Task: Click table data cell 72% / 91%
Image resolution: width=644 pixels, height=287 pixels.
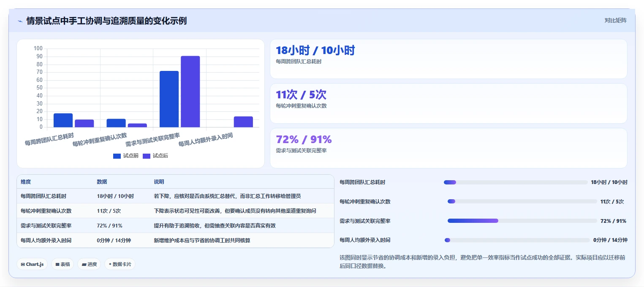Action: pos(109,226)
